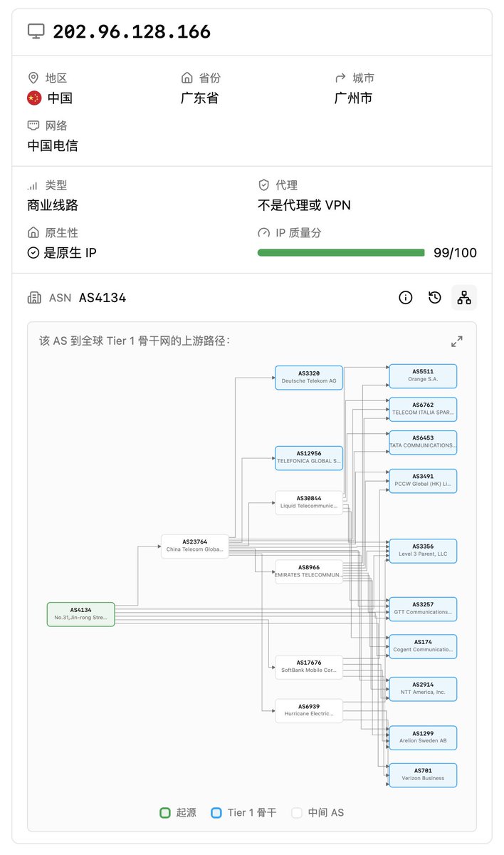Toggle the network topology graph icon
Screen dimensions: 504x855
coord(464,298)
